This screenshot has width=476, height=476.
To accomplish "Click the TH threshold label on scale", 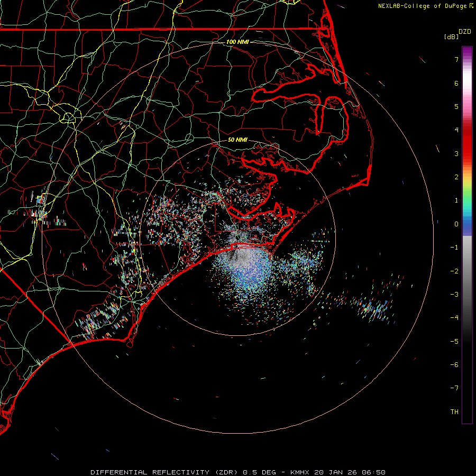I will tap(454, 412).
